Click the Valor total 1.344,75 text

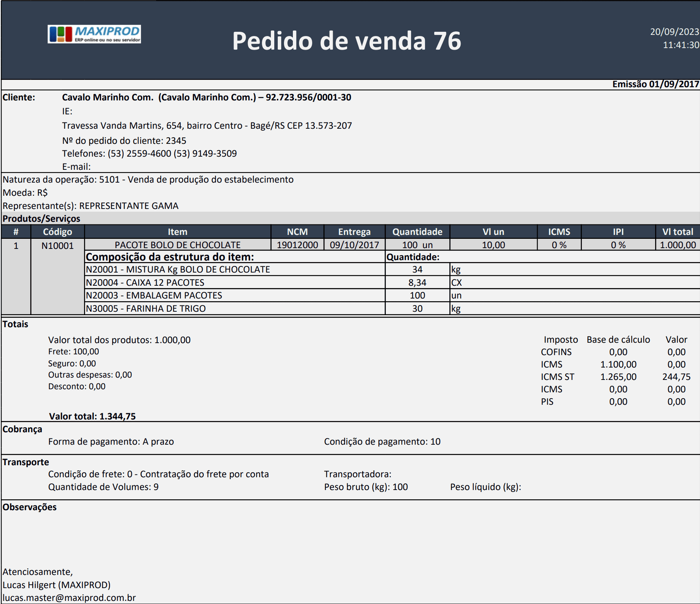pos(92,416)
